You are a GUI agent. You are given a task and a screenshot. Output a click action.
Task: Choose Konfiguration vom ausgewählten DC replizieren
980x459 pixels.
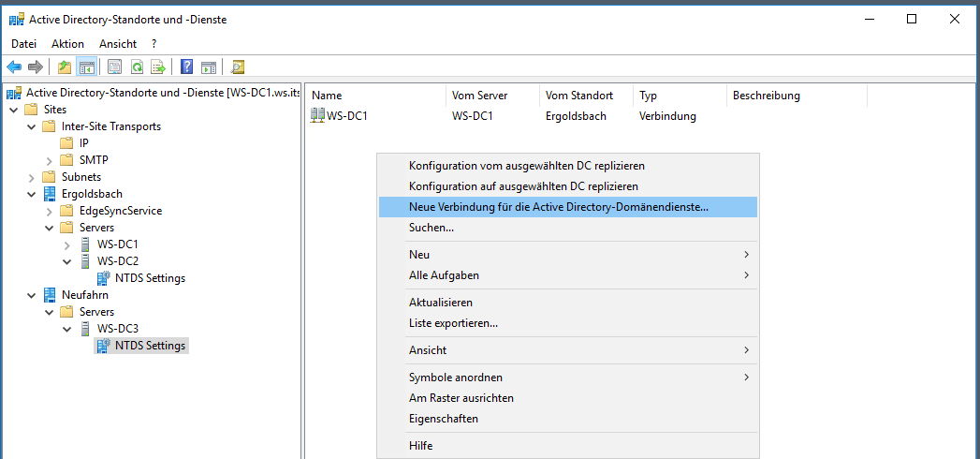tap(568, 166)
